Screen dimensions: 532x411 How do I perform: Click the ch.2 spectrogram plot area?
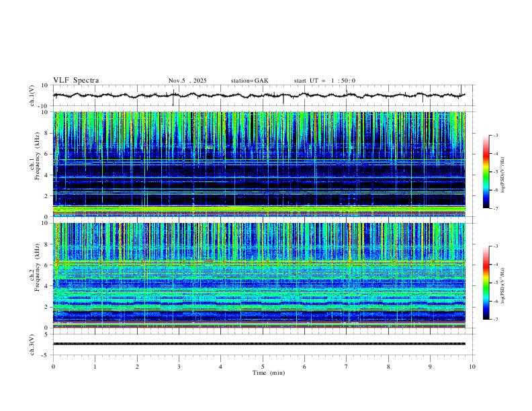pyautogui.click(x=259, y=275)
